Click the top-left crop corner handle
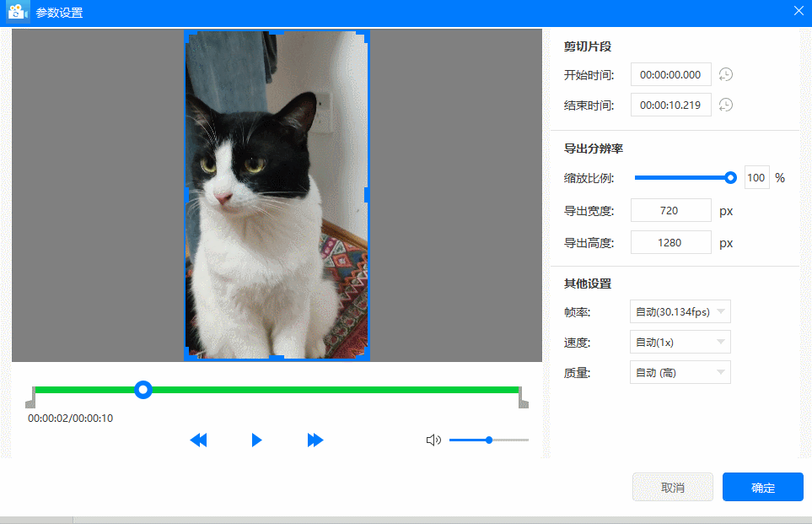The height and width of the screenshot is (524, 812). [189, 35]
